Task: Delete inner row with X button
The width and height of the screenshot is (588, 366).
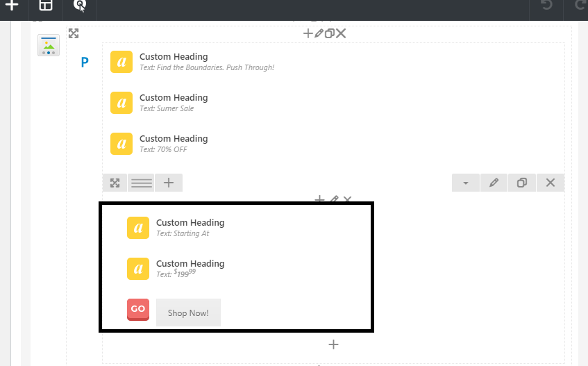Action: 550,183
